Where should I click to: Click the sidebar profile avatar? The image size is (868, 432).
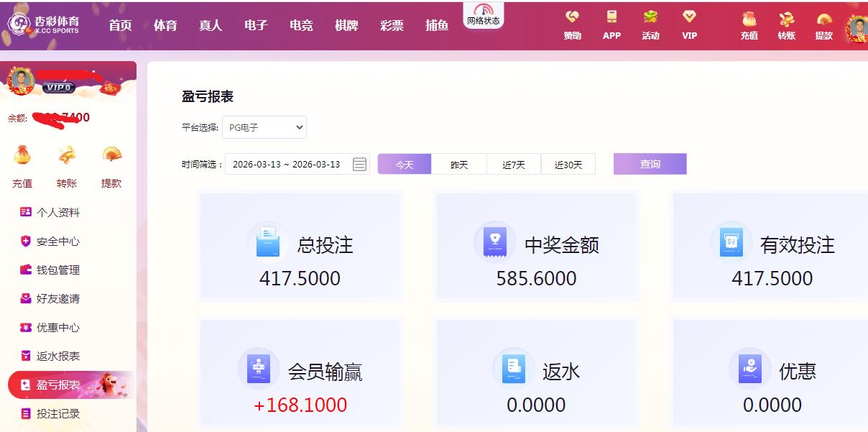point(22,81)
